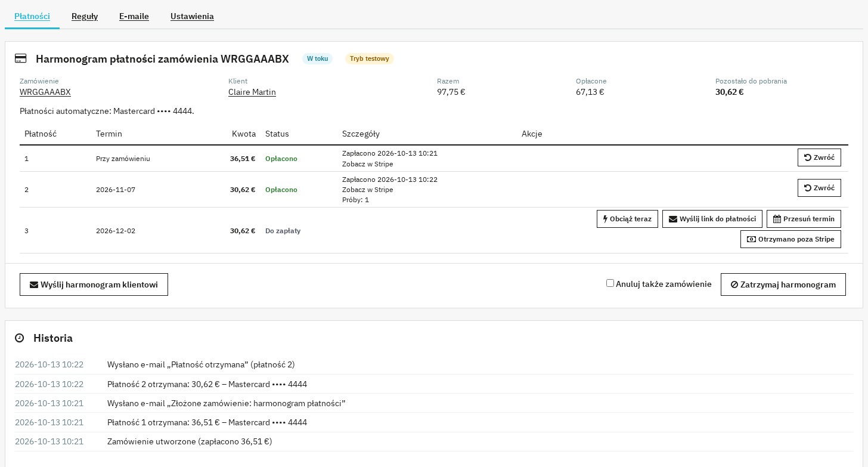
Task: Click the Próby: 1 detail in payment 2
Action: (x=356, y=200)
